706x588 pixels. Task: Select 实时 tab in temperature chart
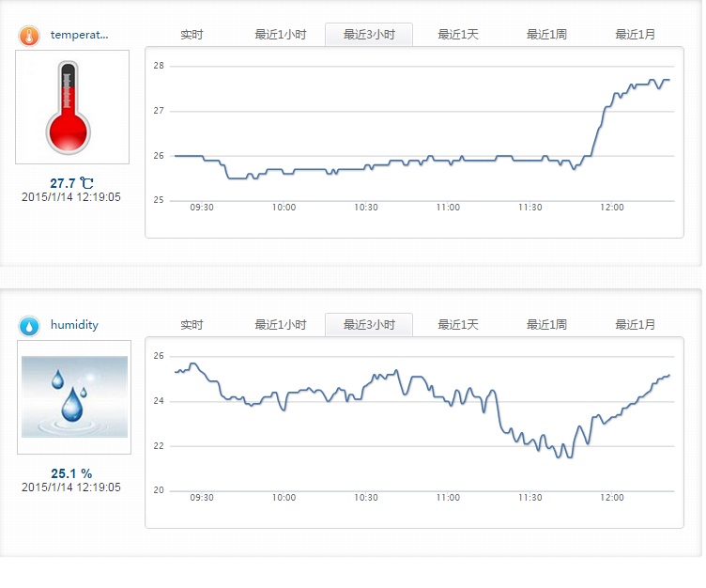(192, 35)
